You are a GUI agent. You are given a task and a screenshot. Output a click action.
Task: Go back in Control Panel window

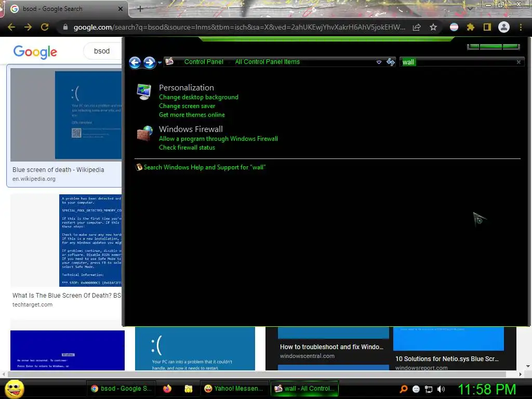pos(135,62)
